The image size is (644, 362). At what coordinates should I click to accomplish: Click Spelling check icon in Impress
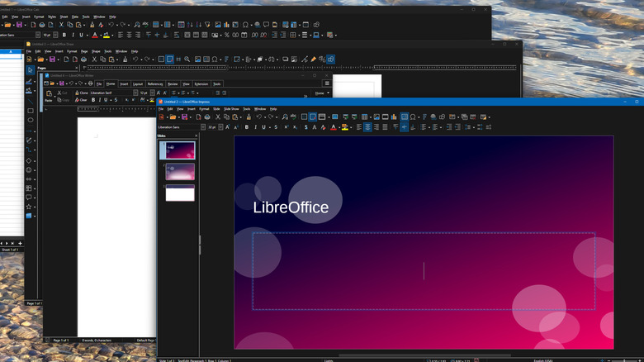click(x=293, y=117)
